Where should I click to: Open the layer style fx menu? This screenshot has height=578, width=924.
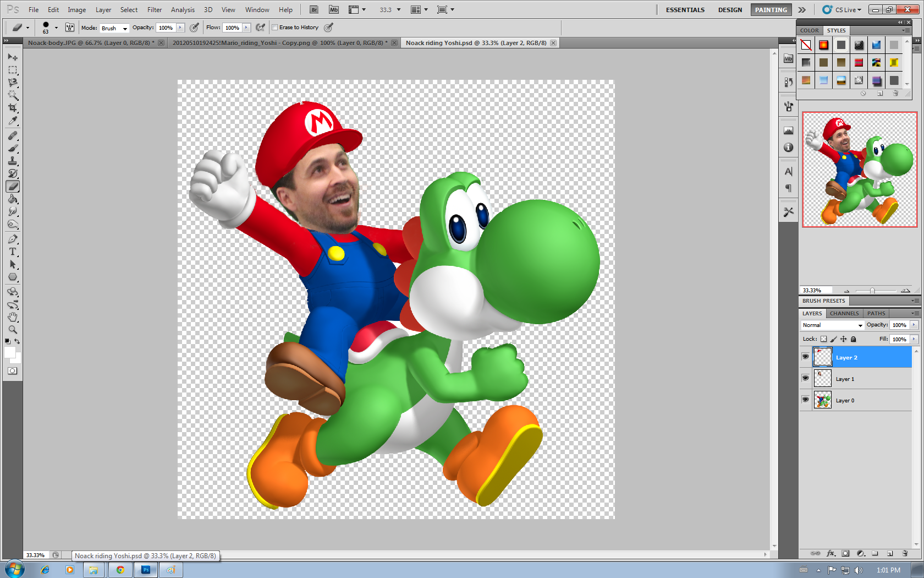coord(831,553)
